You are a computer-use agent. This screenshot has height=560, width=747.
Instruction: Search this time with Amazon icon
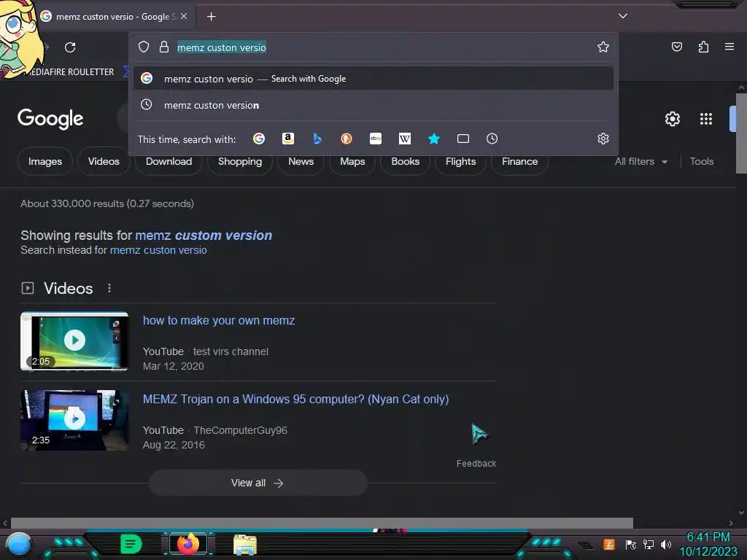coord(287,139)
